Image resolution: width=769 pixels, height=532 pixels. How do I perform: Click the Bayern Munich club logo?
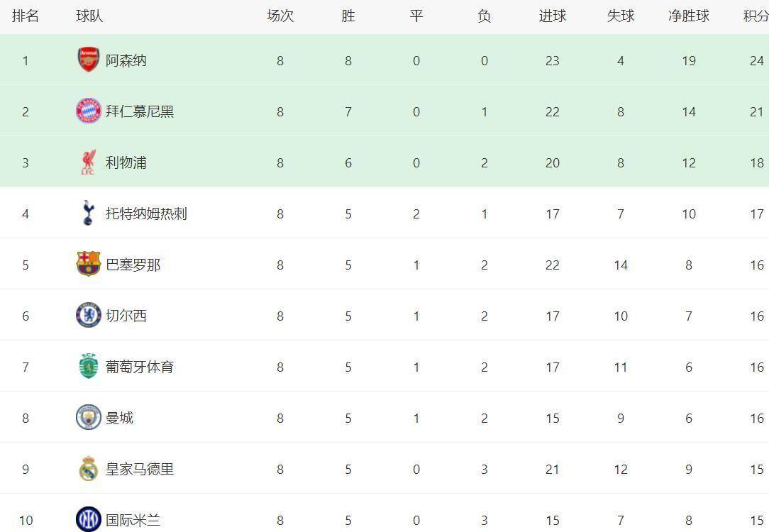click(x=88, y=111)
